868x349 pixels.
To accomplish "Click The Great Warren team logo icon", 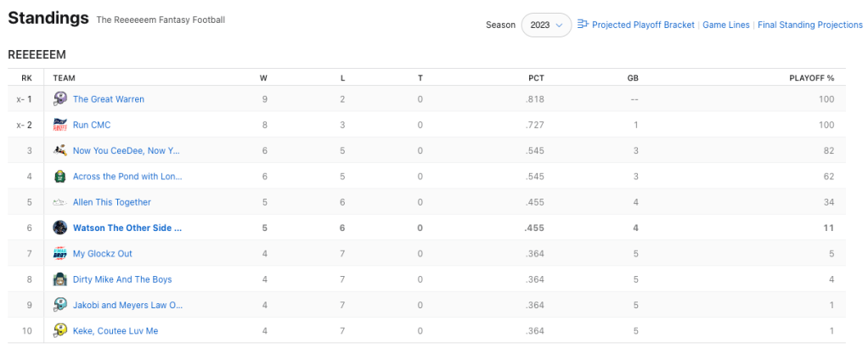I will point(60,99).
